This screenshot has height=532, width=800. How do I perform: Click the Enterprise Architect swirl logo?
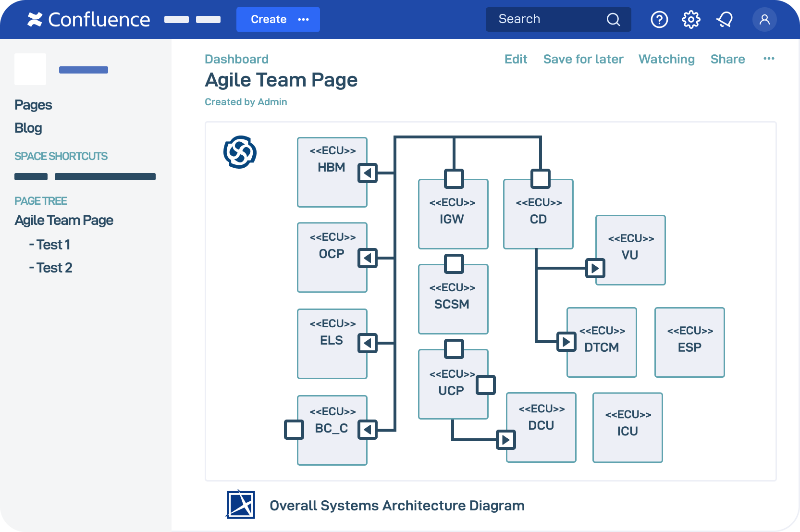tap(240, 152)
